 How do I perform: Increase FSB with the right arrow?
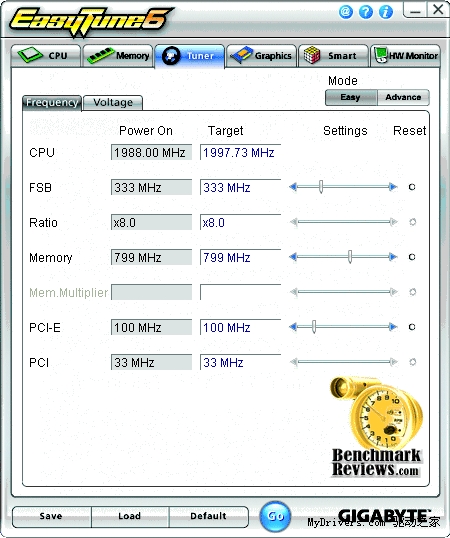coord(393,187)
